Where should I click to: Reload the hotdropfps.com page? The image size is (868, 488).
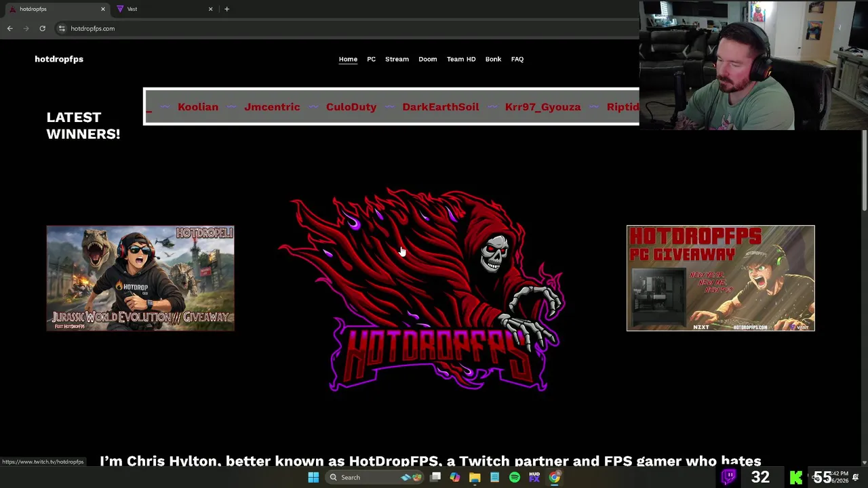pos(42,28)
